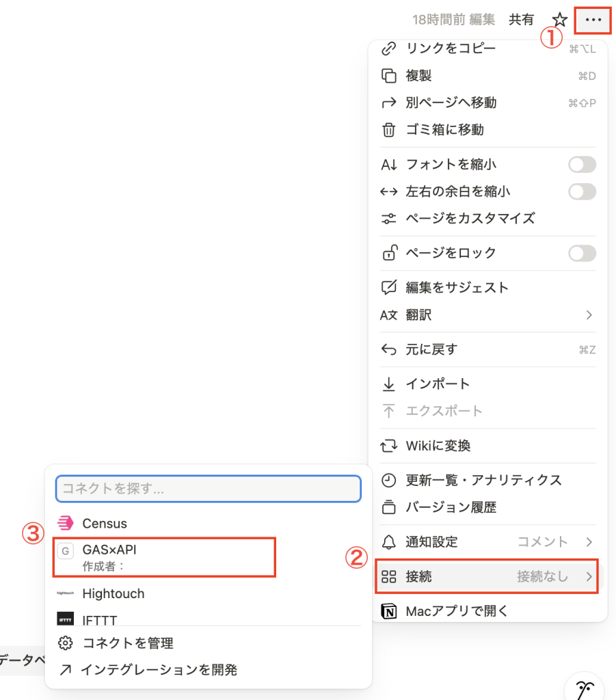
Task: Enable the フォントを縮小 toggle
Action: tap(582, 165)
